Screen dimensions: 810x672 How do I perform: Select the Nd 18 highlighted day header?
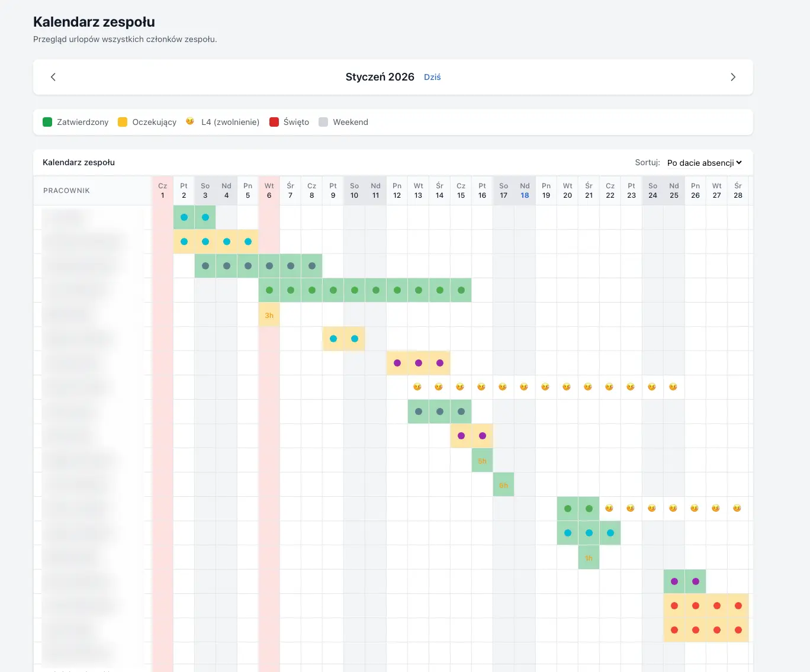coord(525,191)
